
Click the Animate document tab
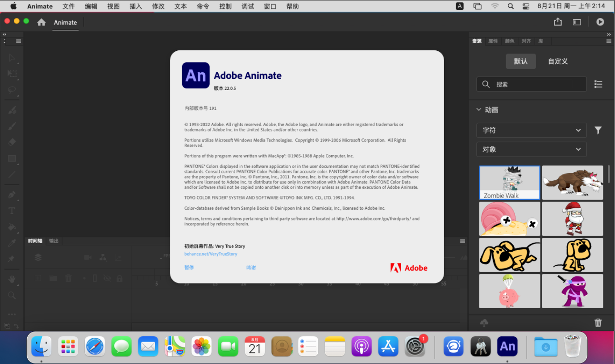tap(66, 22)
